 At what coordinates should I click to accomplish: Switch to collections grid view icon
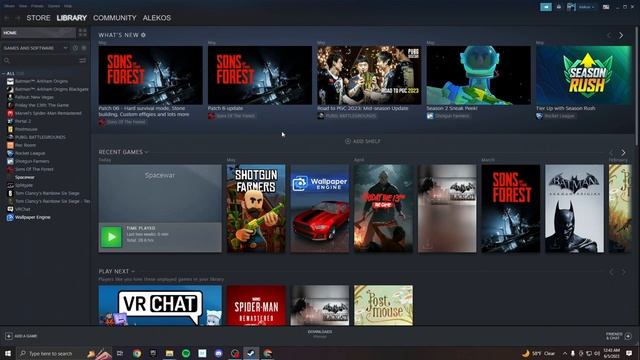pos(83,33)
